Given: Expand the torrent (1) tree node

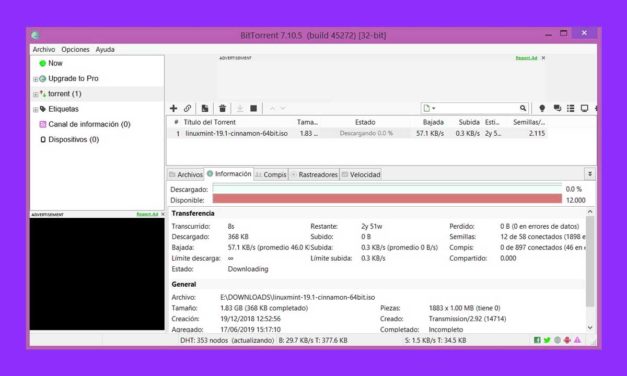Looking at the screenshot, I should tap(35, 94).
